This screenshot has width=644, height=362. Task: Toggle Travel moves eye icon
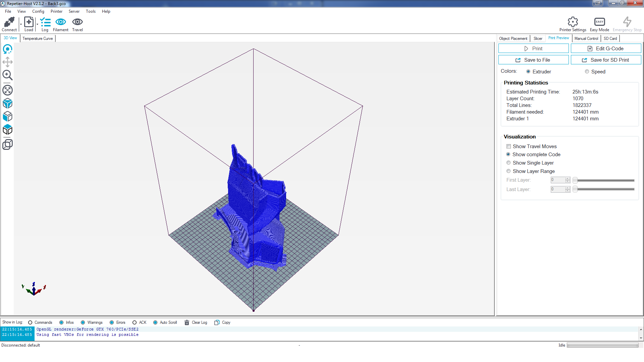77,22
